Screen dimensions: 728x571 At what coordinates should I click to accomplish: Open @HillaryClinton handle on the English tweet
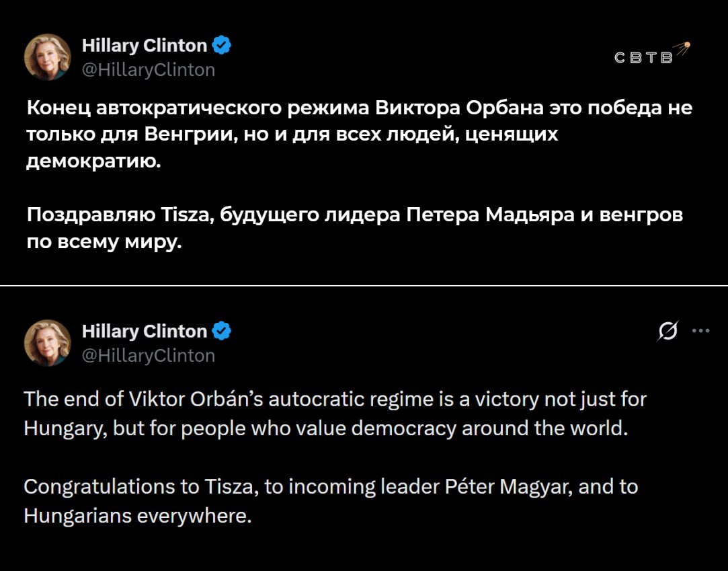[148, 355]
